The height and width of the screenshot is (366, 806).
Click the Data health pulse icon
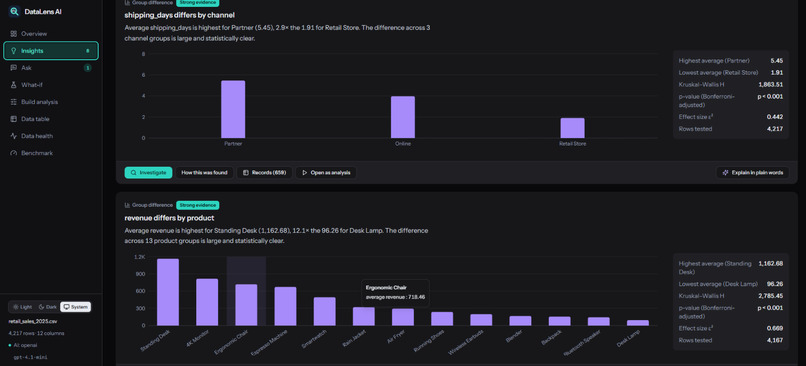pos(14,136)
